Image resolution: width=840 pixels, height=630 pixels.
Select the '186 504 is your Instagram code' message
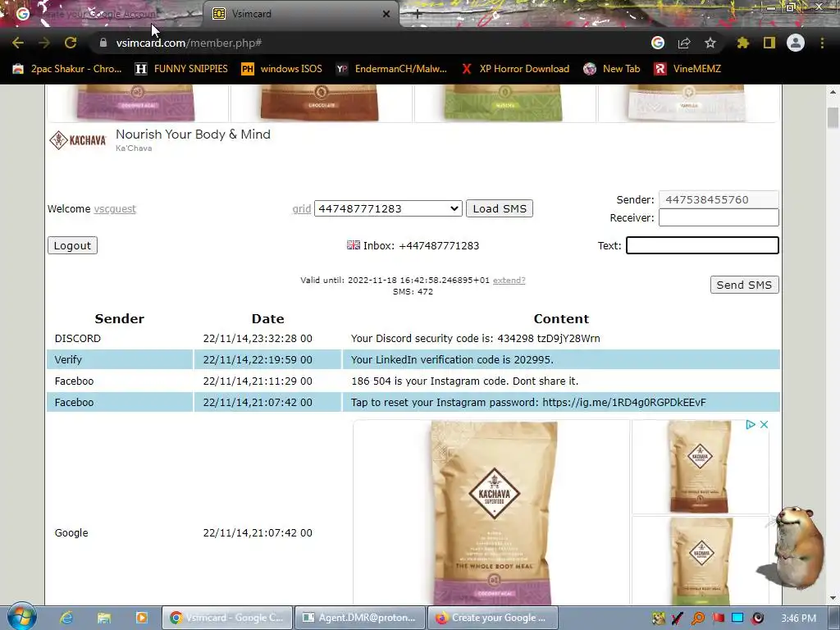464,381
